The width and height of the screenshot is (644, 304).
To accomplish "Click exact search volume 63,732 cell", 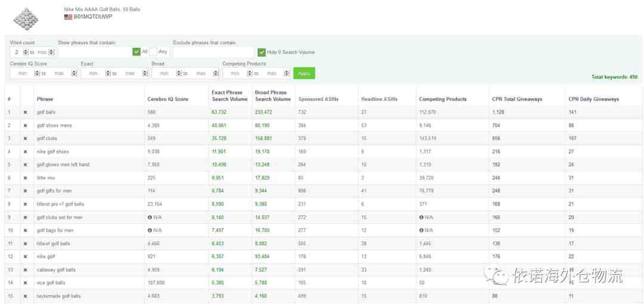I will pos(219,112).
